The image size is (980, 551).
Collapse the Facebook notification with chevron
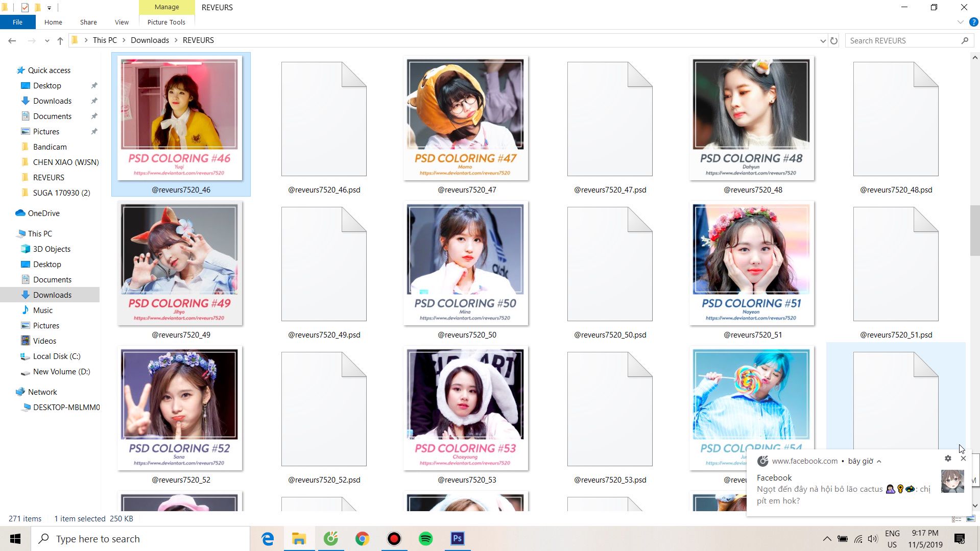pyautogui.click(x=879, y=461)
